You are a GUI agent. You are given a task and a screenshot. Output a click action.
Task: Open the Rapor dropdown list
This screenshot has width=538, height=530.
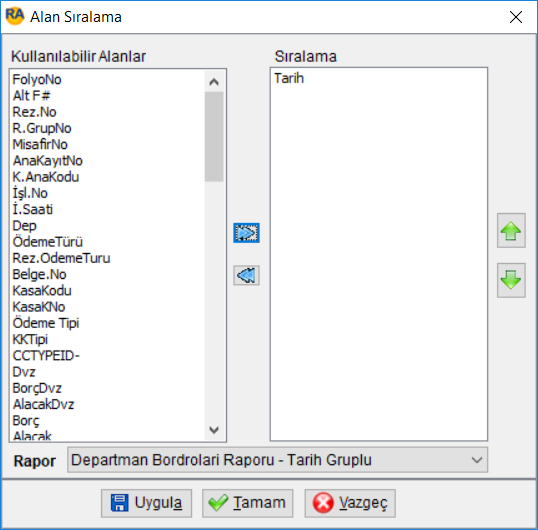(x=277, y=460)
